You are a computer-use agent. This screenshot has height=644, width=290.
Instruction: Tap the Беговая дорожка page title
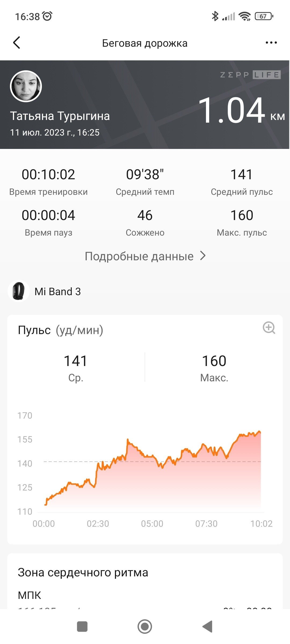(145, 43)
